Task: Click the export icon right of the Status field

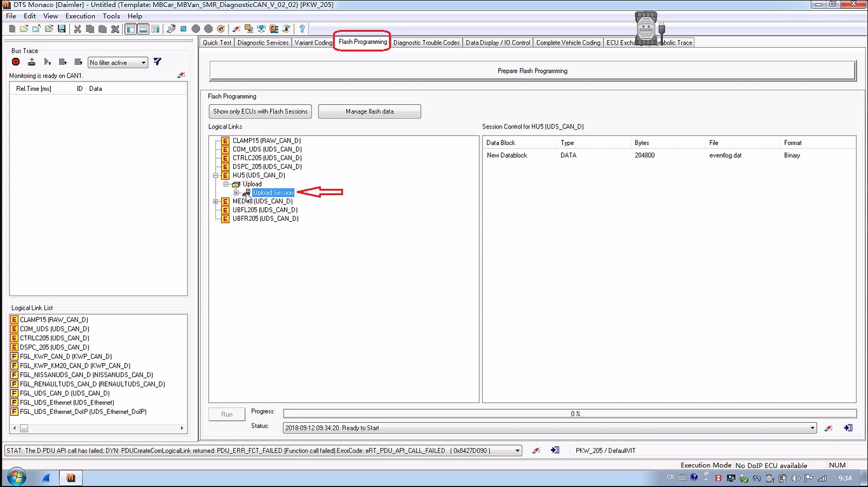Action: 848,429
